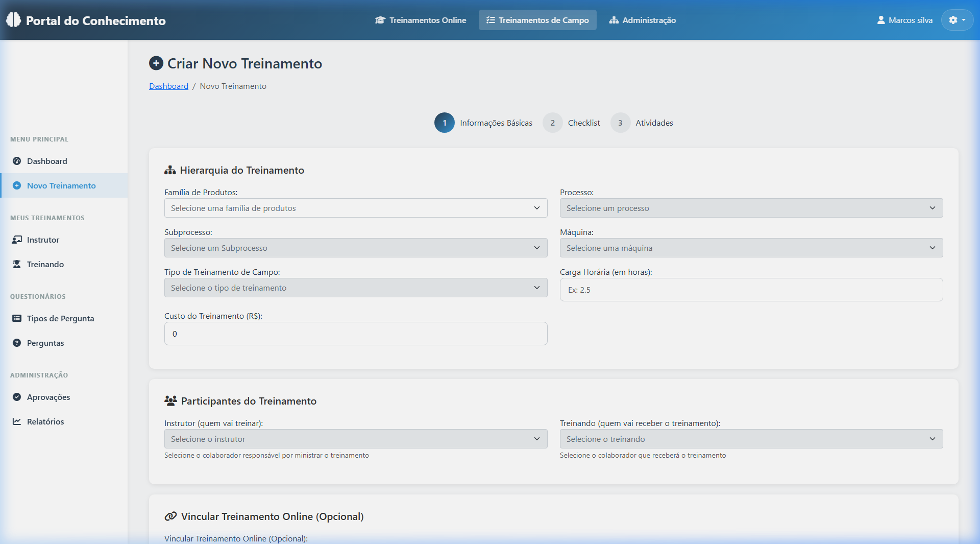Open the Treinamentos Online nav tab
The width and height of the screenshot is (980, 544).
point(421,20)
